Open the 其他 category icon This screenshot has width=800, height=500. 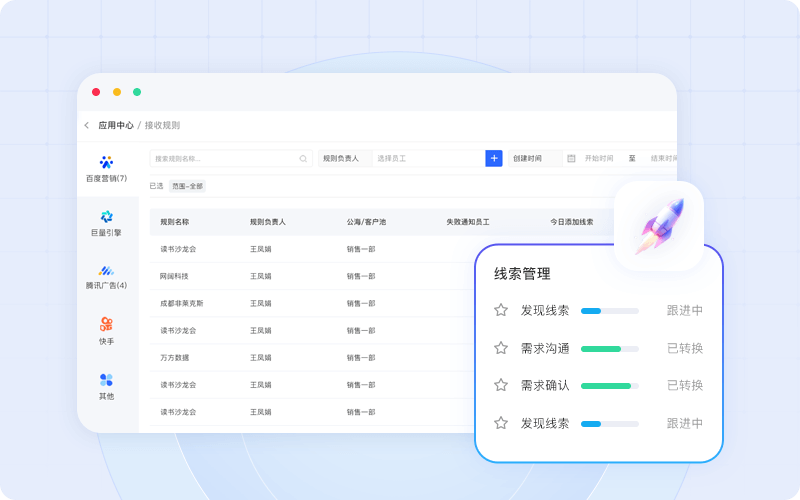[106, 380]
